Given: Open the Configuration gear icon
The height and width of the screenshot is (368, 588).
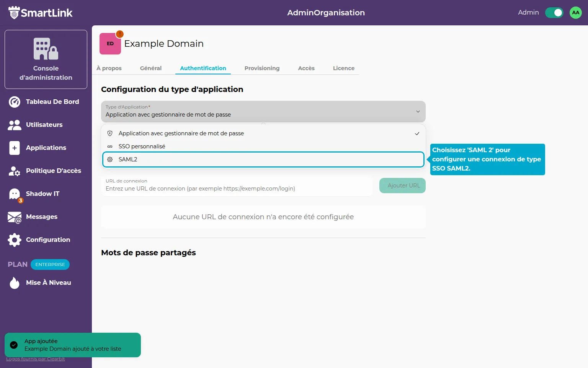Looking at the screenshot, I should pyautogui.click(x=15, y=240).
